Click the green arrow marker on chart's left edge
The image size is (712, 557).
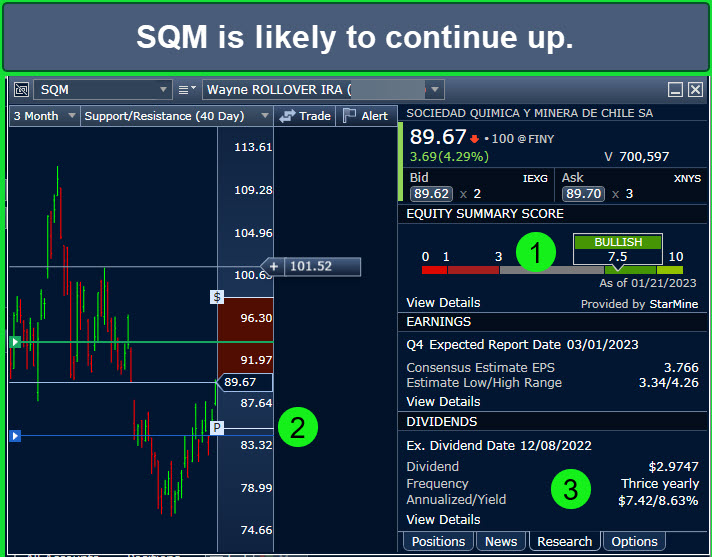[x=14, y=342]
